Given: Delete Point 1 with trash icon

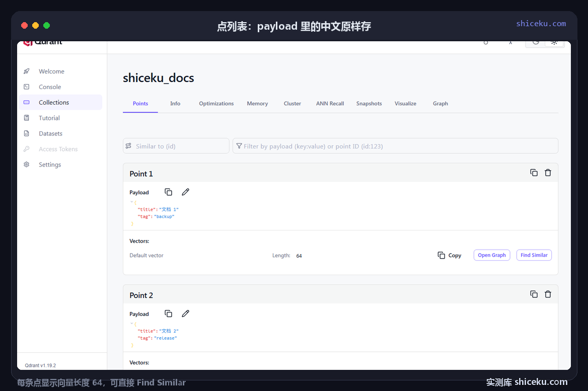Looking at the screenshot, I should 548,173.
